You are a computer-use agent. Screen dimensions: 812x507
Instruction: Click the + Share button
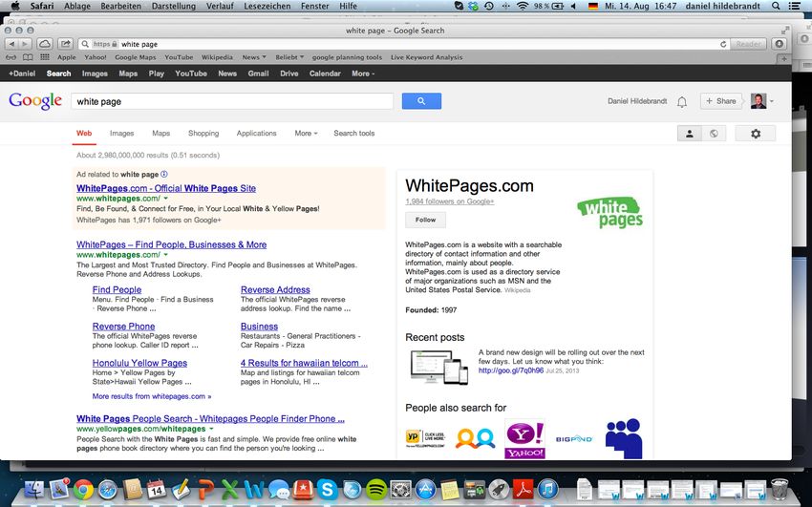pos(721,101)
